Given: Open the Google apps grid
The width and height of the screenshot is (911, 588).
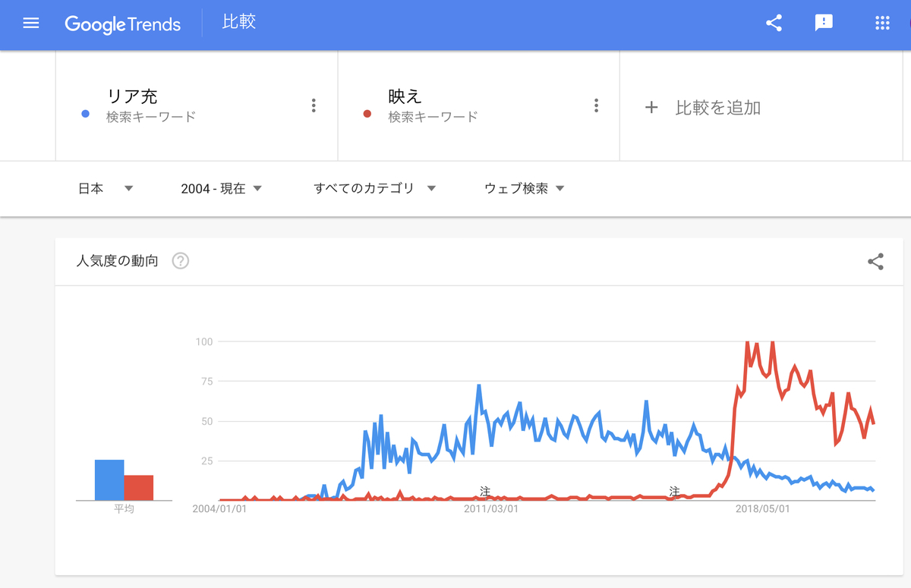Looking at the screenshot, I should [881, 23].
